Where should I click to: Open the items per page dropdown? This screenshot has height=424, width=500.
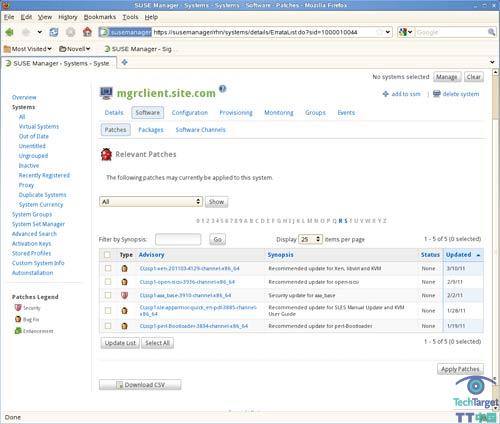[x=310, y=239]
